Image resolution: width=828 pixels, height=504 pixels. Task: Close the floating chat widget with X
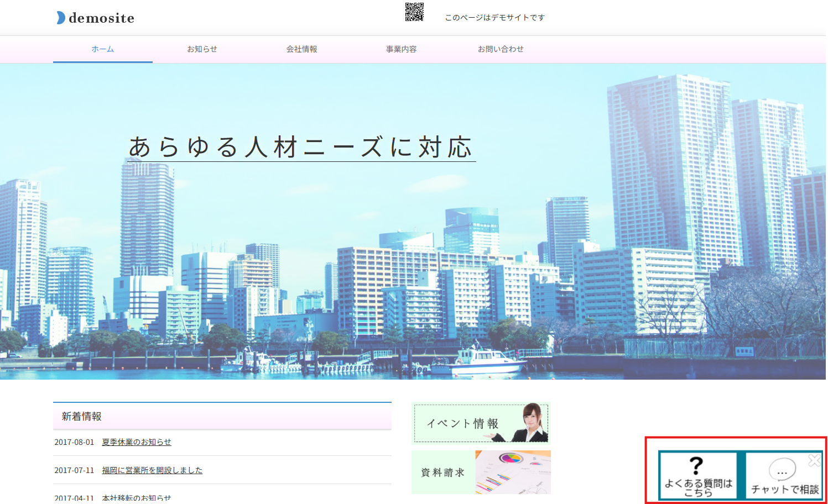coord(814,460)
